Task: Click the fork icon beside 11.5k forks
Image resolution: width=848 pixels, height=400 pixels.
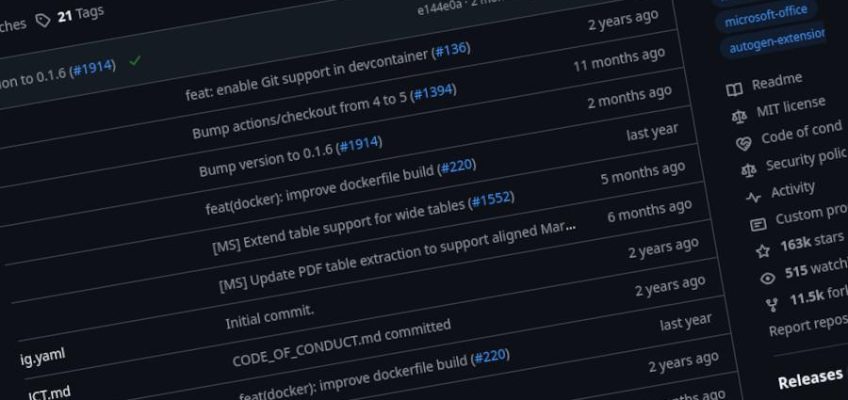Action: click(x=772, y=305)
